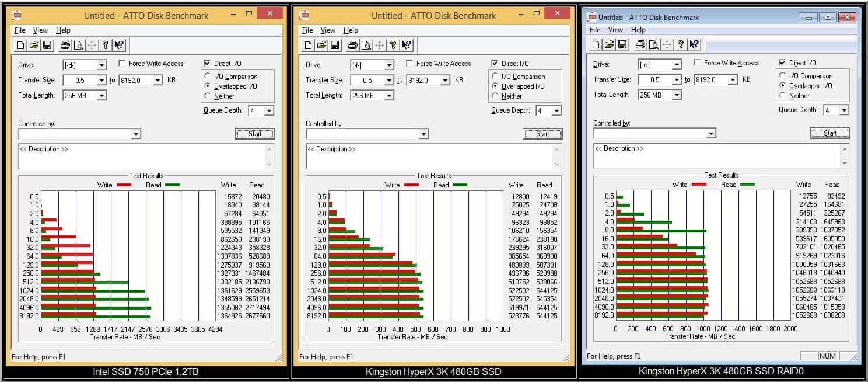Image resolution: width=868 pixels, height=382 pixels.
Task: Click the question mark Help icon in drive -c- window
Action: (x=680, y=45)
